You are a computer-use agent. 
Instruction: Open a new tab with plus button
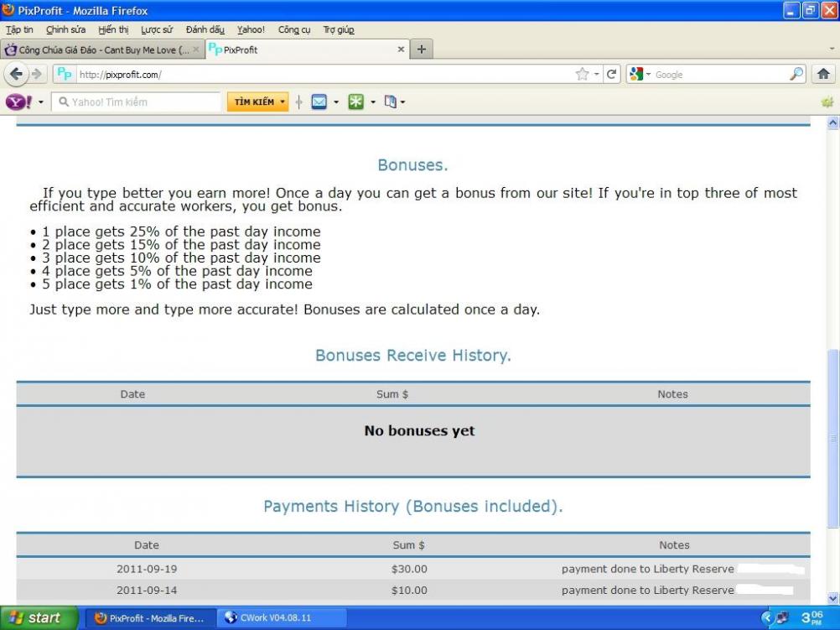(422, 49)
